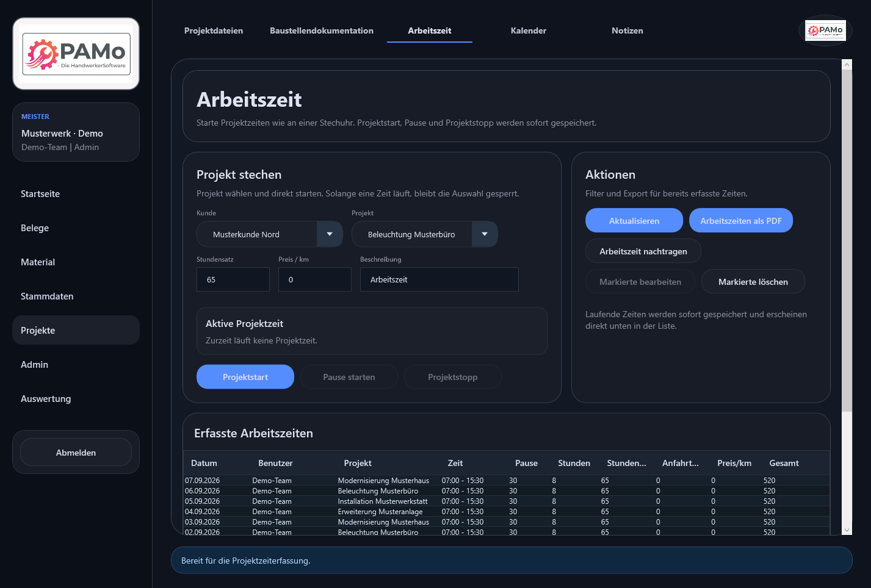Focus the Stundensatz input field
The height and width of the screenshot is (588, 871).
tap(233, 279)
